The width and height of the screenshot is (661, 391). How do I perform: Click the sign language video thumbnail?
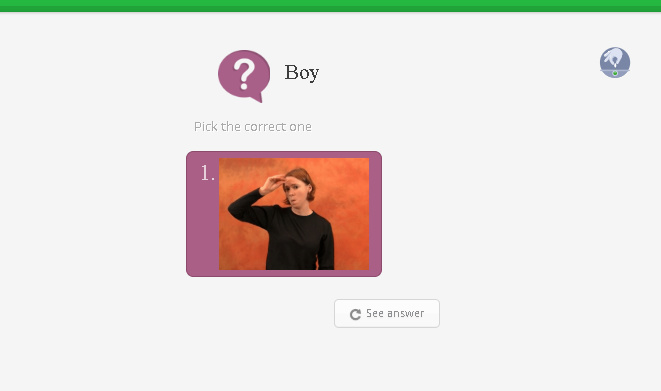pos(294,214)
